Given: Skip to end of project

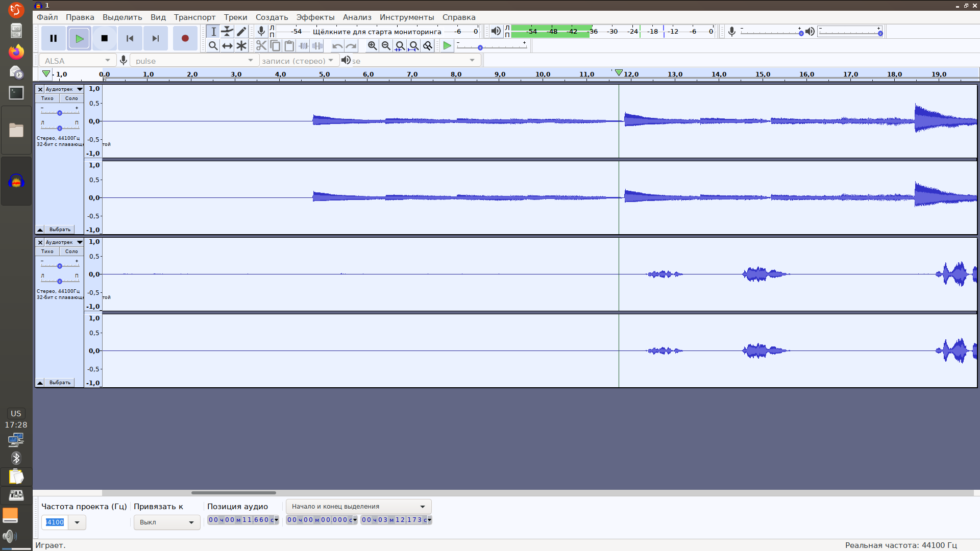Looking at the screenshot, I should click(156, 38).
